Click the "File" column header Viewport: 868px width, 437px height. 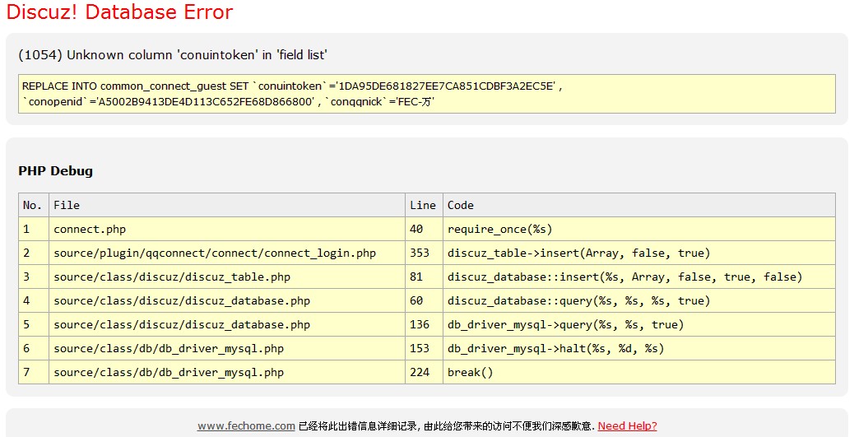(67, 205)
